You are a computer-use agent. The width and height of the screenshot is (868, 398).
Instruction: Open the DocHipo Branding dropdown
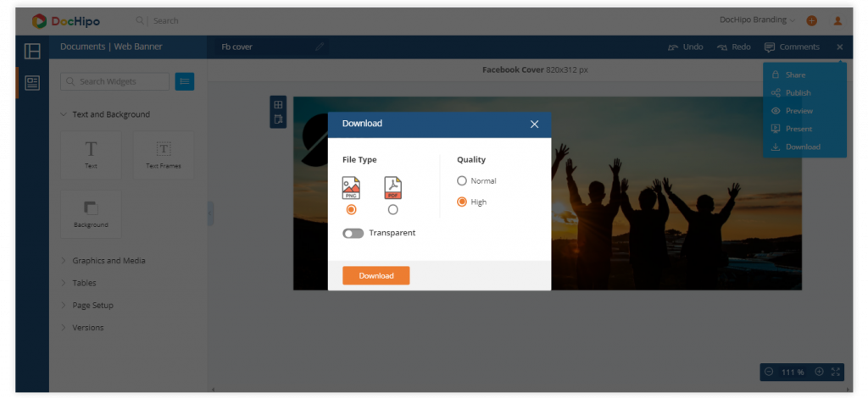tap(757, 20)
